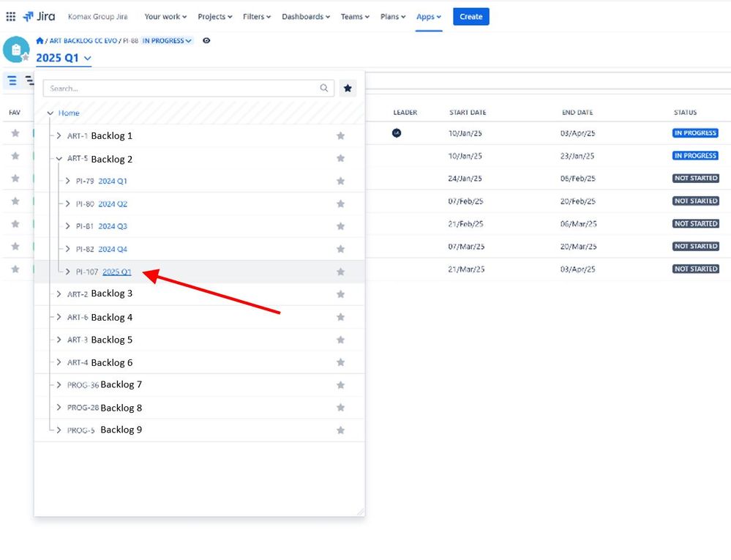Image resolution: width=731 pixels, height=560 pixels.
Task: Open the Projects menu
Action: point(215,17)
